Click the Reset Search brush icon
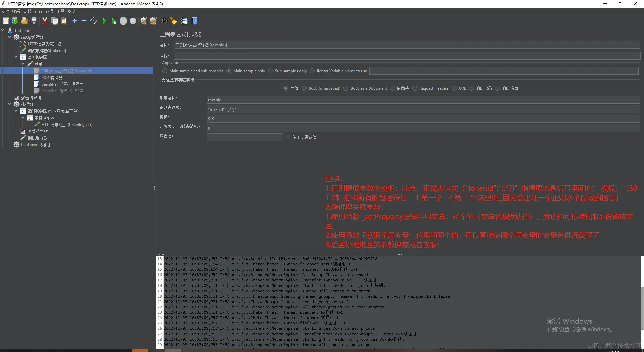The width and height of the screenshot is (644, 352). (x=173, y=21)
